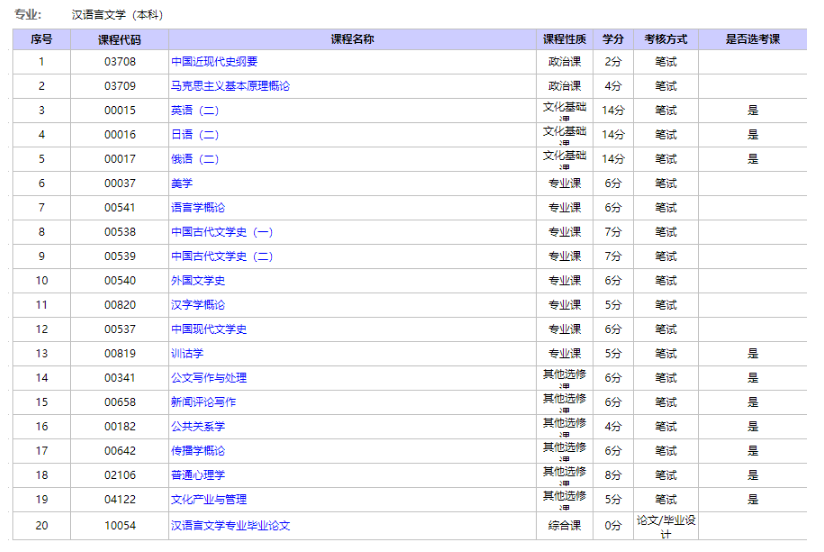The image size is (824, 552).
Task: Click the 英语（二） course link
Action: pyautogui.click(x=195, y=110)
